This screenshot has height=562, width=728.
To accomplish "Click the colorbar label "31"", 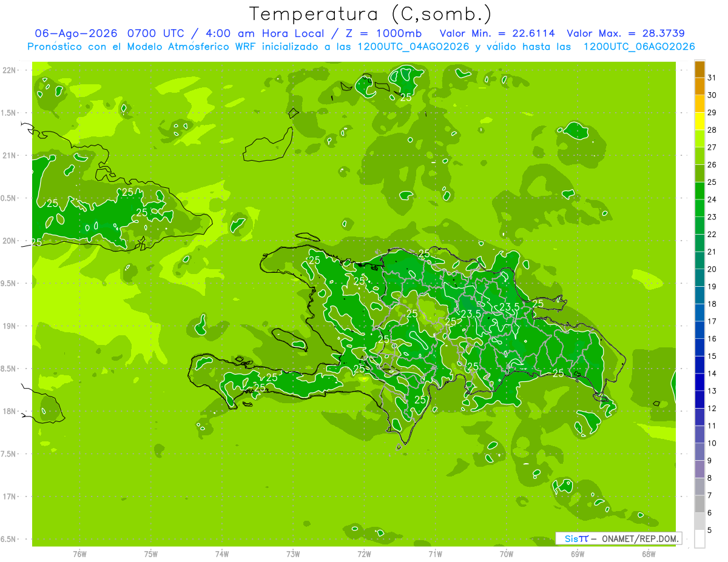I will click(712, 78).
